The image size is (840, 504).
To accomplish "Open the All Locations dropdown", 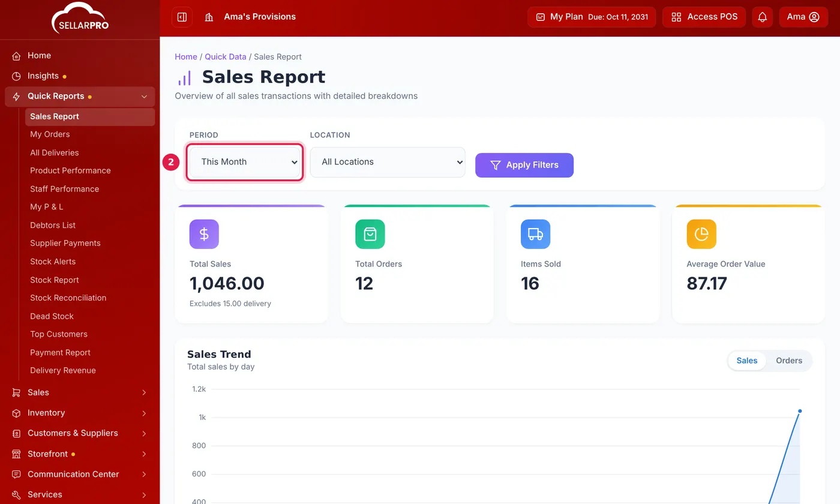I will [388, 162].
